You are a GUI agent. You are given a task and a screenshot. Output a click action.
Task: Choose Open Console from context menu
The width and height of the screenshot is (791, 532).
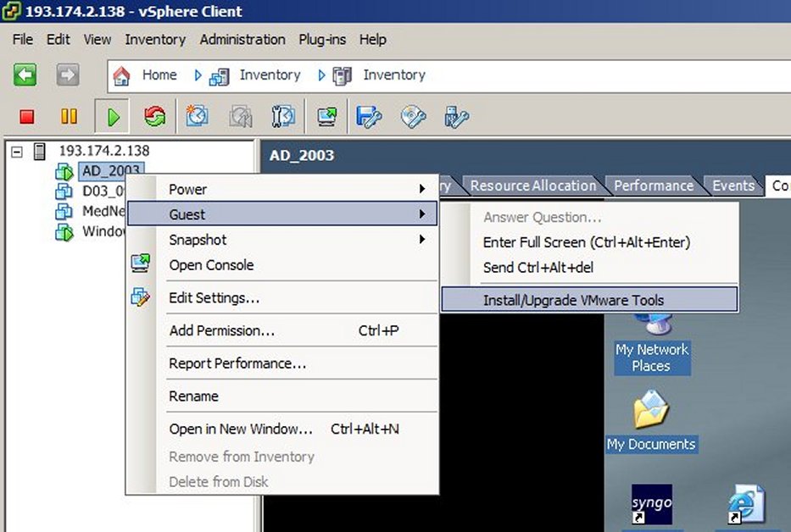pyautogui.click(x=282, y=265)
